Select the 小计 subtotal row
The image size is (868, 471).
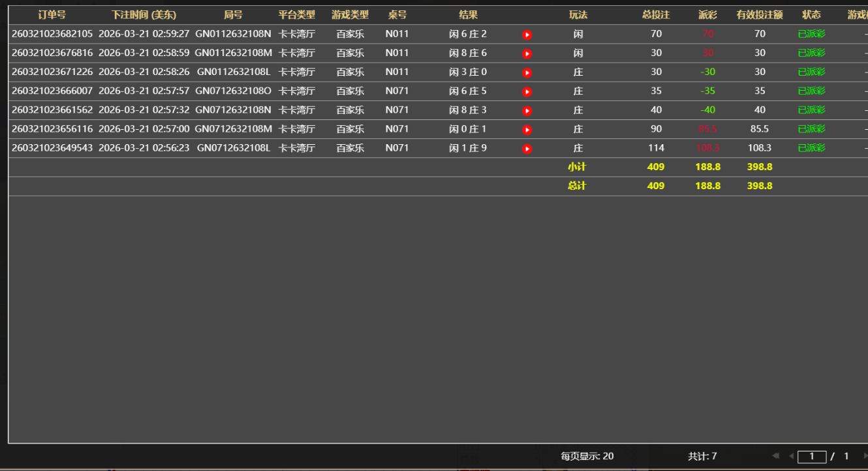click(578, 166)
